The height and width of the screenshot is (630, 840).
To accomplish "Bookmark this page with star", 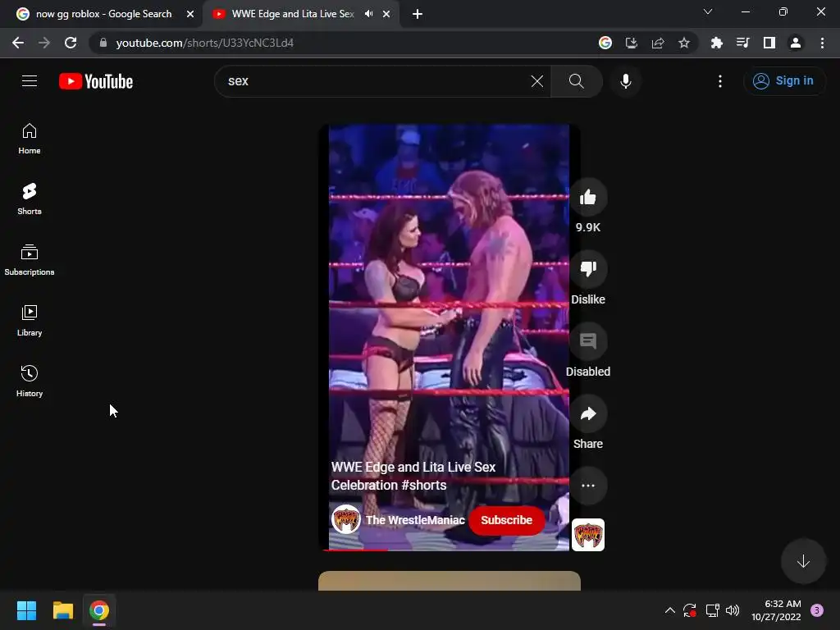I will click(684, 43).
